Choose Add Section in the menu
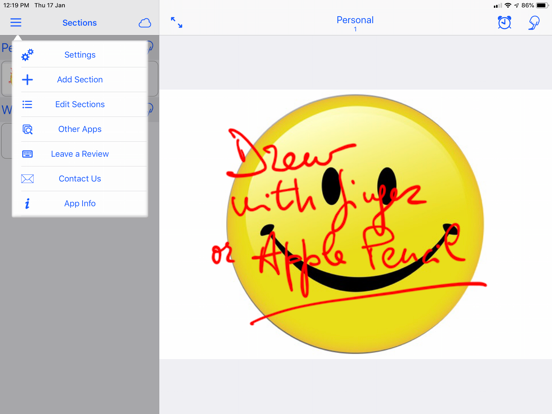552x414 pixels. 80,80
